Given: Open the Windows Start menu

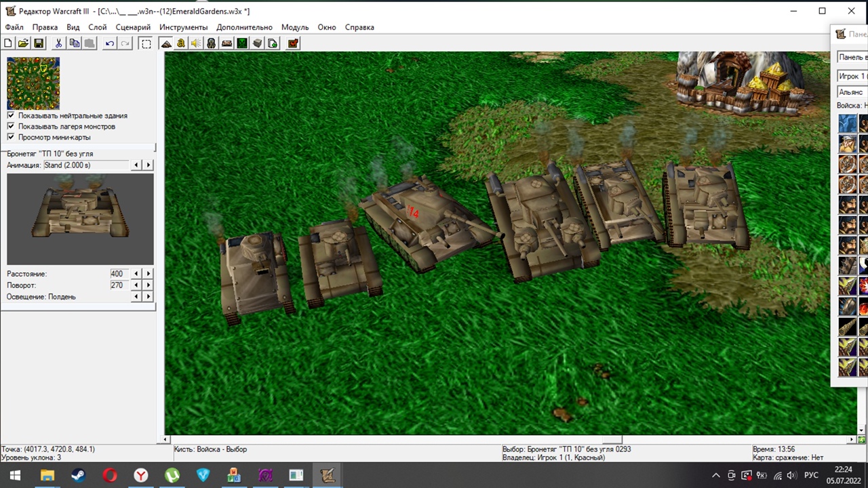Looking at the screenshot, I should [x=16, y=475].
